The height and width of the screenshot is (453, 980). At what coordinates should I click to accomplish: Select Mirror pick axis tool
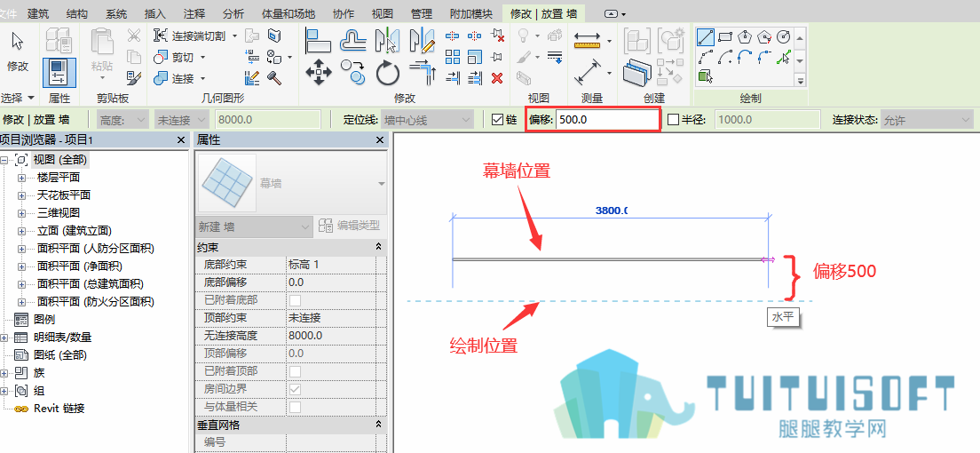coord(388,41)
